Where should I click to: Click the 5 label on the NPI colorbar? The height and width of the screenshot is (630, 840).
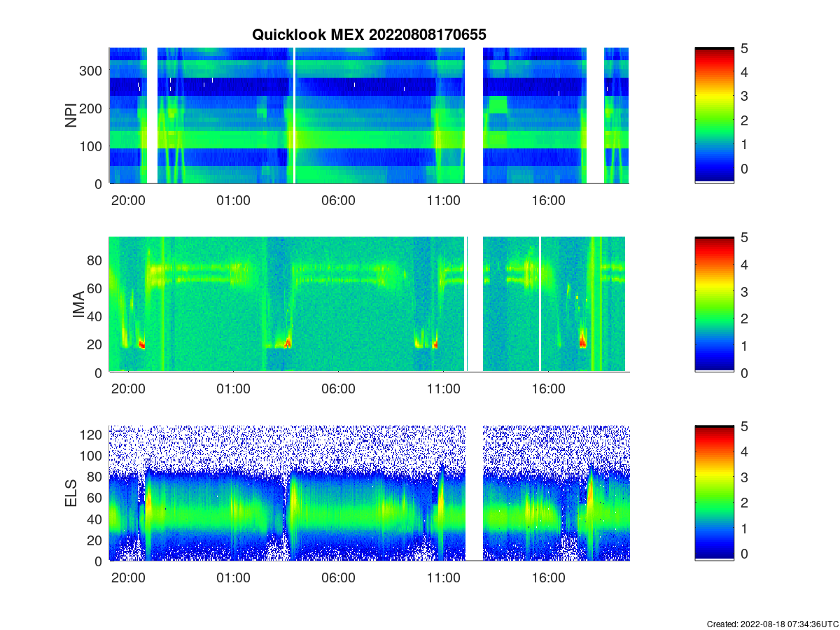click(x=745, y=48)
